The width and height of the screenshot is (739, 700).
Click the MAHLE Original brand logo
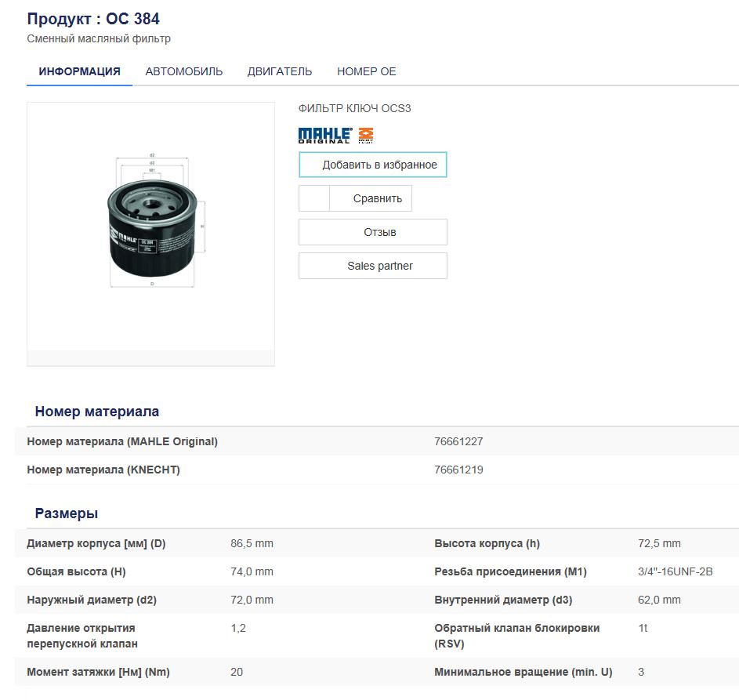(324, 135)
